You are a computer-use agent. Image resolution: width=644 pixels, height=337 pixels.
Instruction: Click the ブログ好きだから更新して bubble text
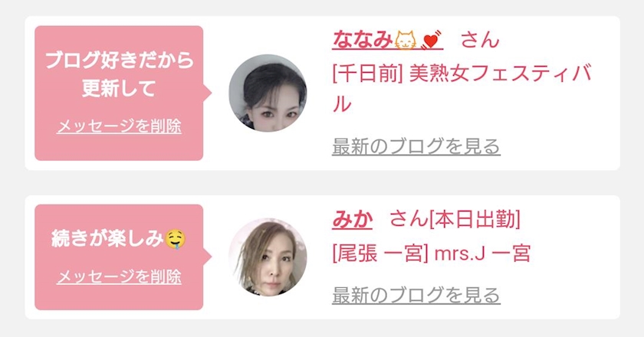point(119,74)
